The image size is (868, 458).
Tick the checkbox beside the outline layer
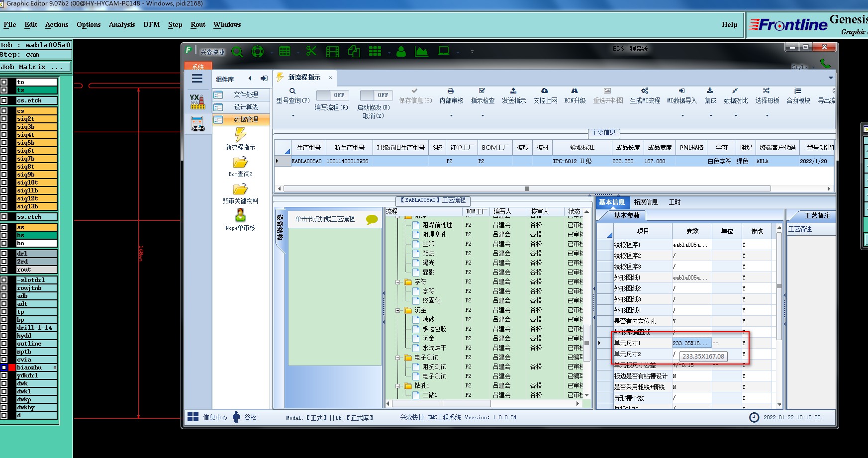4,344
